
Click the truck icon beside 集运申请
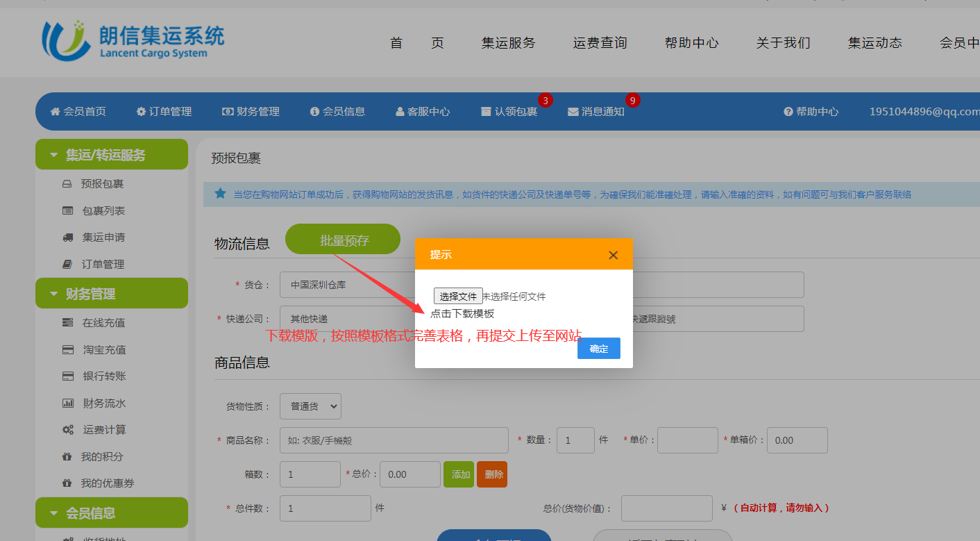[67, 238]
